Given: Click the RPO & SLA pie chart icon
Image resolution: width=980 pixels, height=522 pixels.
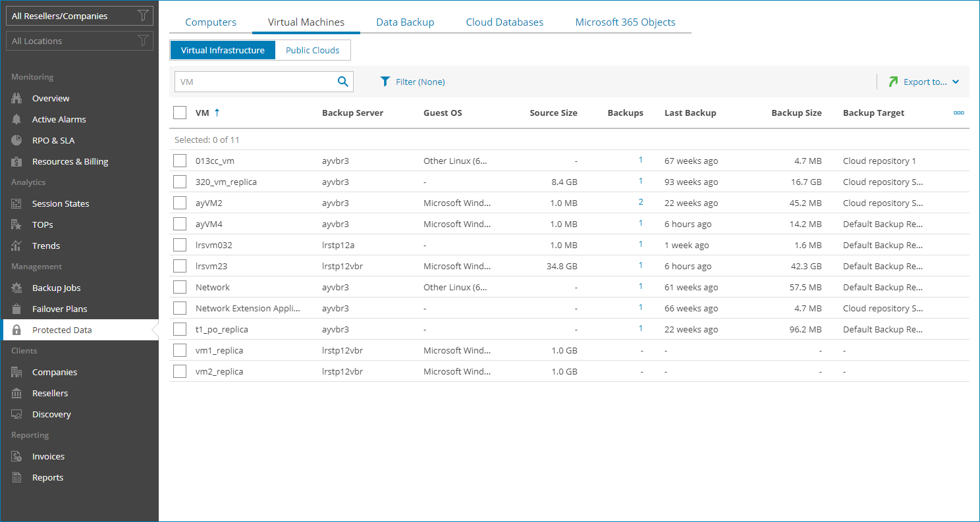Looking at the screenshot, I should click(x=17, y=140).
